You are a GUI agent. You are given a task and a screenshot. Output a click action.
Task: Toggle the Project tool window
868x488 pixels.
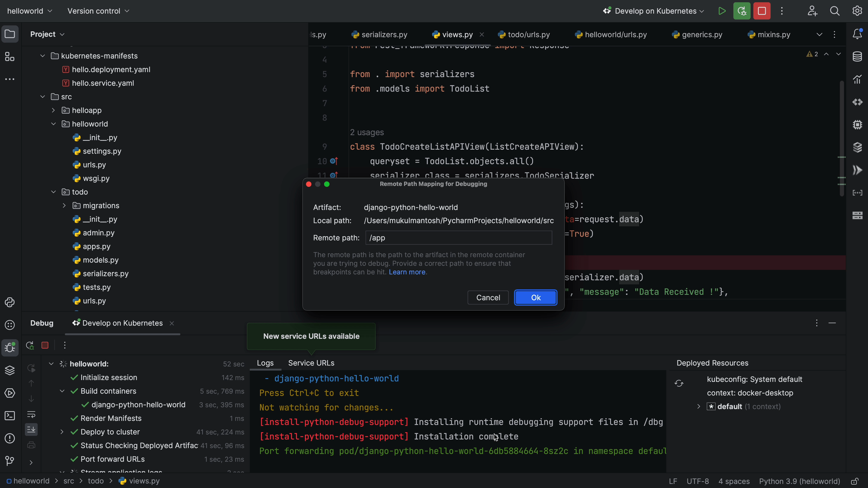pos(10,34)
